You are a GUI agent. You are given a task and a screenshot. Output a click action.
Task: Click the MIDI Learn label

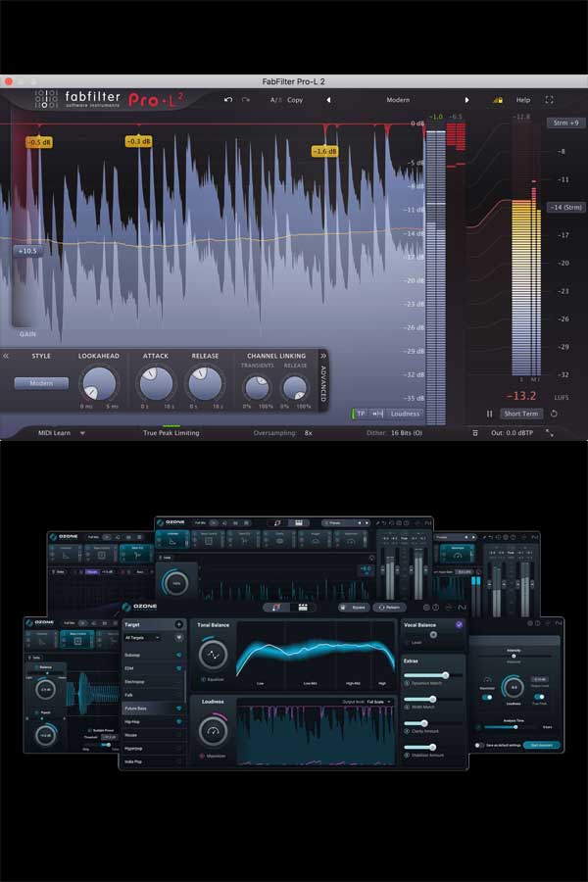[x=54, y=433]
